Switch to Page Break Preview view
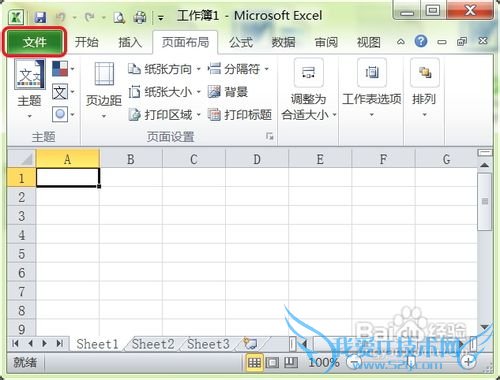 coord(291,362)
